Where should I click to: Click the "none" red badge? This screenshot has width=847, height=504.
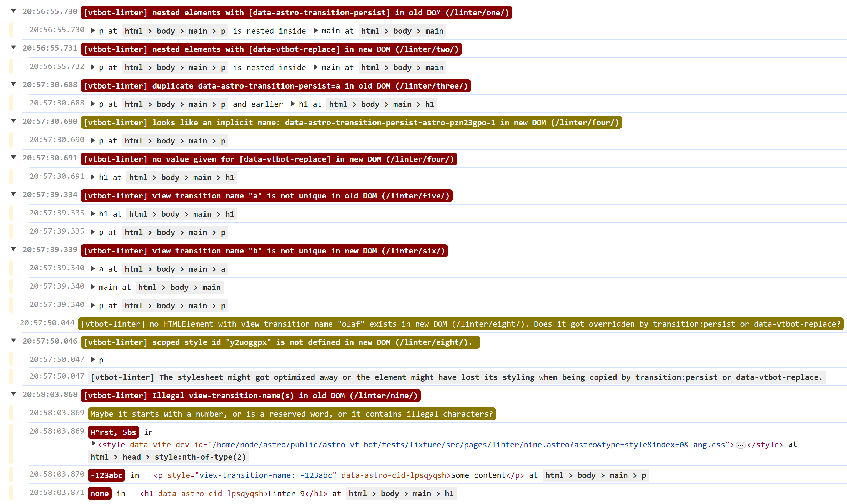coord(99,493)
